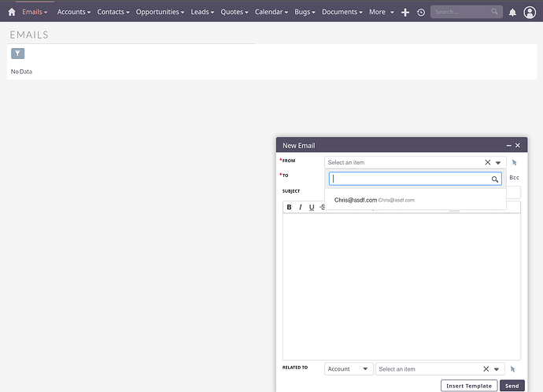Click the Bcc link

coord(514,177)
